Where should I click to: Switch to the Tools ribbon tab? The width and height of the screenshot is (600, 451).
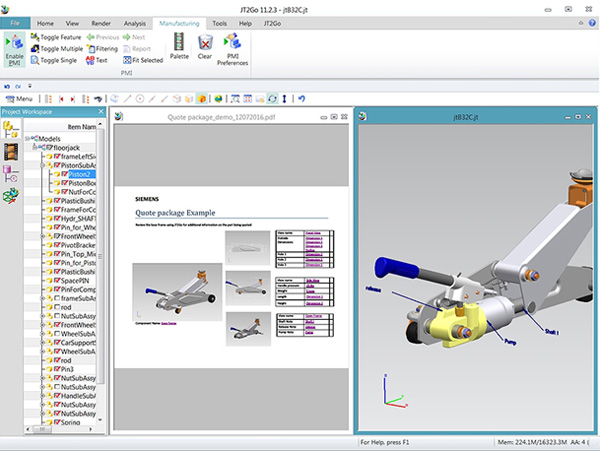coord(220,23)
